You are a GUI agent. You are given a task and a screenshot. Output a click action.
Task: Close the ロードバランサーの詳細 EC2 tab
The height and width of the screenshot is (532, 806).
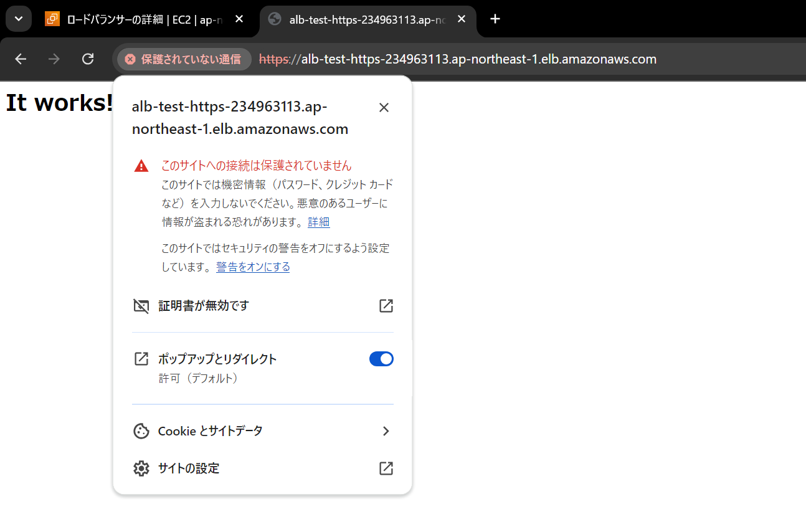(239, 19)
